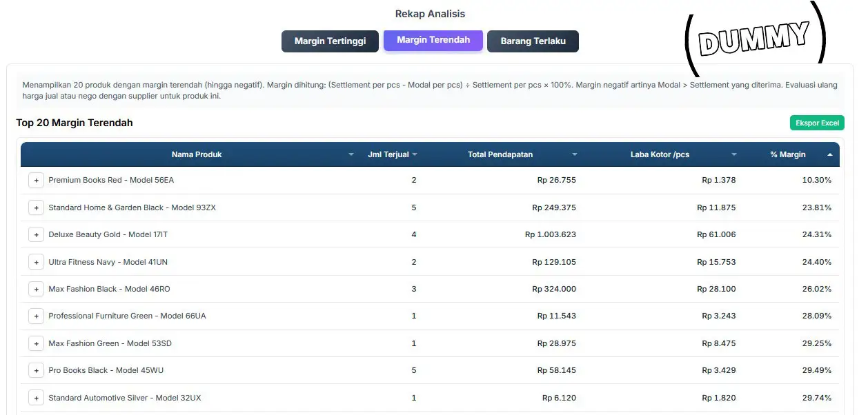The width and height of the screenshot is (868, 415).
Task: Click the Total Pendapatan sort arrow
Action: pyautogui.click(x=575, y=154)
